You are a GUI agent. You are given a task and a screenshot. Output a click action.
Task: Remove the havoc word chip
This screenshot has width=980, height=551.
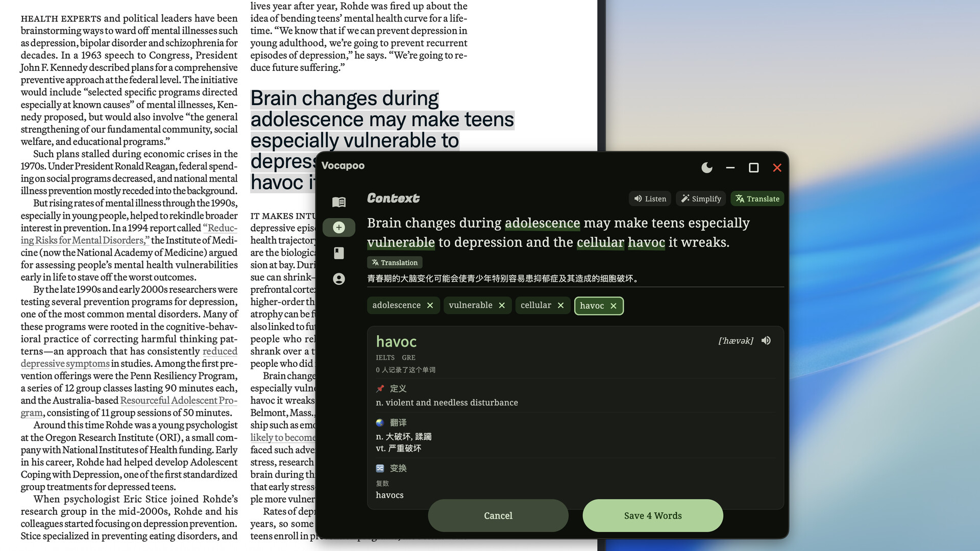(x=614, y=306)
